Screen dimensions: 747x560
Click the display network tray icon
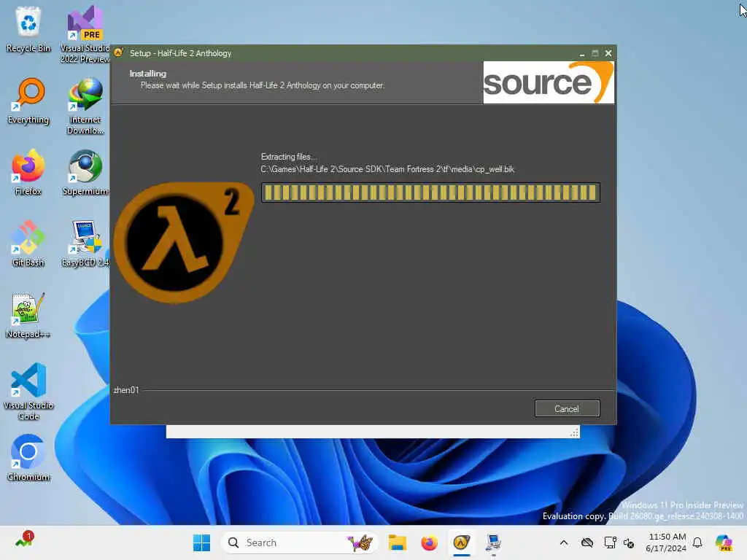click(610, 542)
